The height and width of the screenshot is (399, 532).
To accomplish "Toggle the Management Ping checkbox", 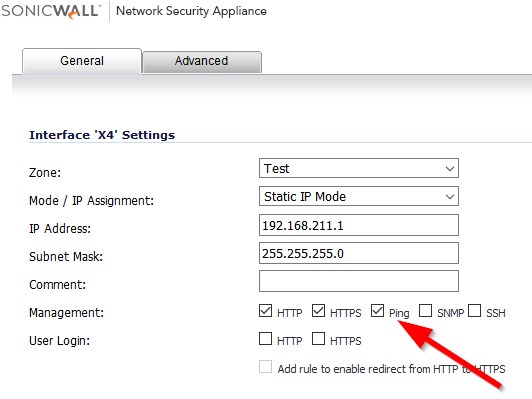I will tap(377, 310).
